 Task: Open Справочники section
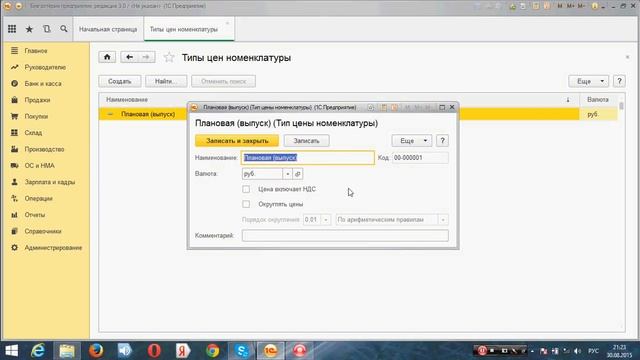[x=43, y=231]
